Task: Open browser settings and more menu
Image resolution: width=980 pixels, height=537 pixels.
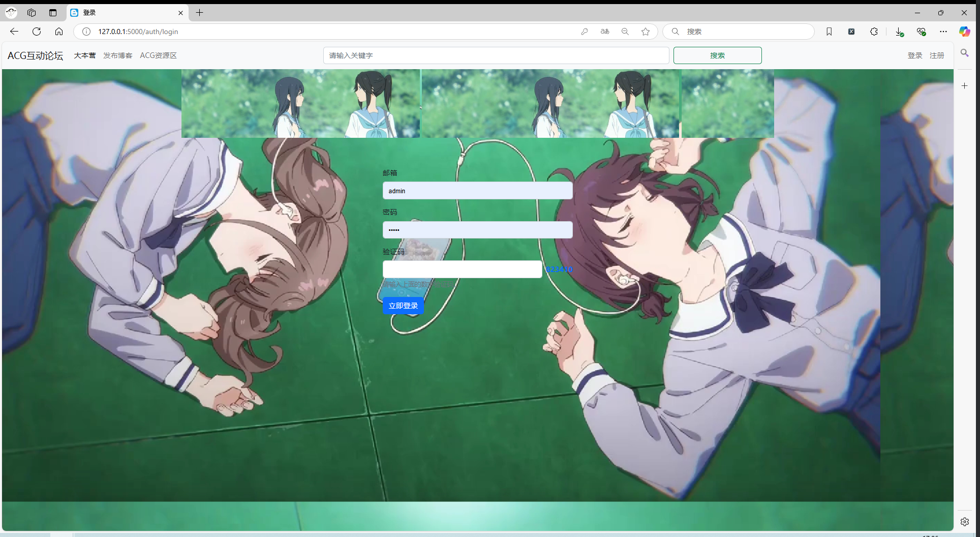Action: [x=943, y=32]
